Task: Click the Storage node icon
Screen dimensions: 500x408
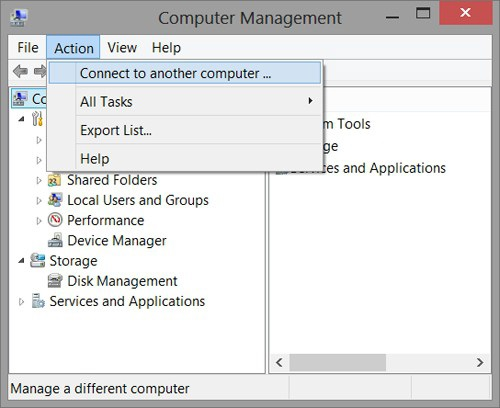Action: pyautogui.click(x=37, y=260)
